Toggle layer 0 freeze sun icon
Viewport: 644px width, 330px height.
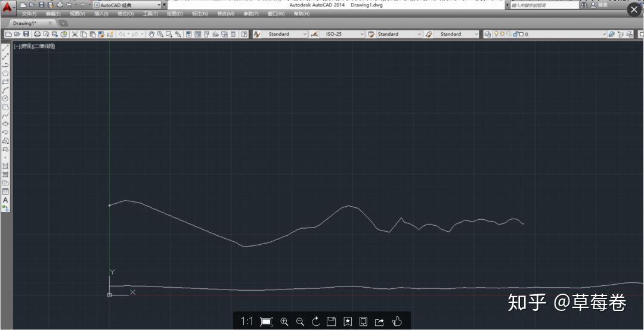pyautogui.click(x=502, y=34)
